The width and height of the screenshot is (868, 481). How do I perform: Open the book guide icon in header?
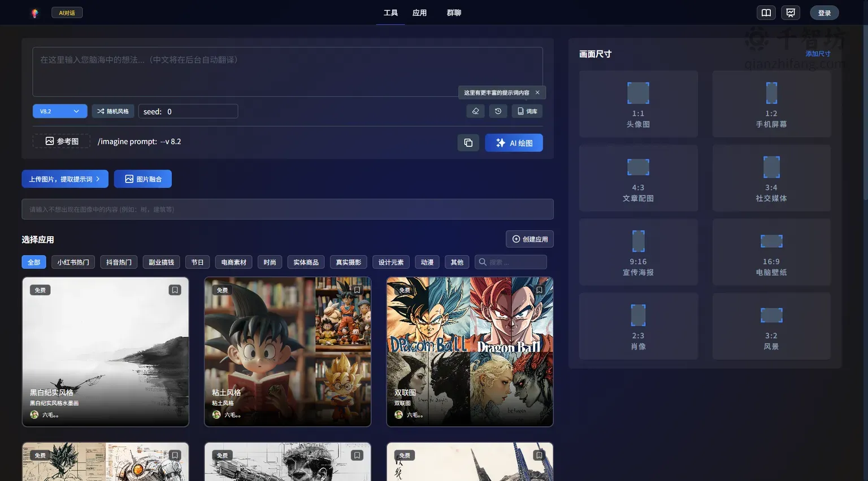tap(766, 13)
